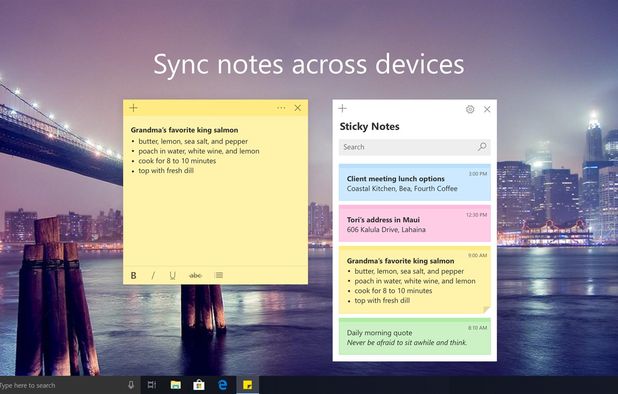Screen dimensions: 618x394
Task: Close the Sticky Notes list window
Action: click(487, 109)
